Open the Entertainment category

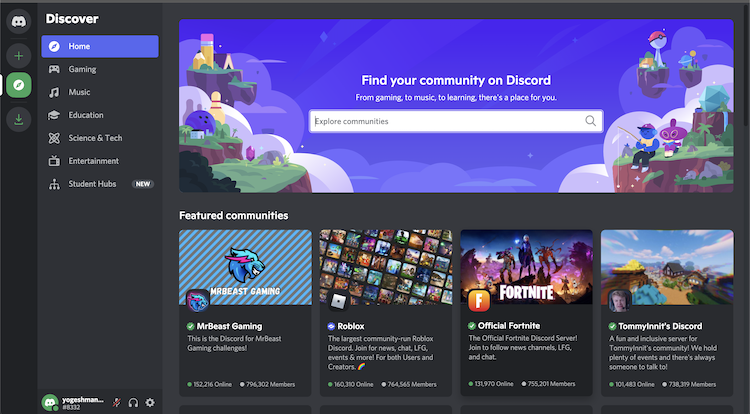pos(100,161)
